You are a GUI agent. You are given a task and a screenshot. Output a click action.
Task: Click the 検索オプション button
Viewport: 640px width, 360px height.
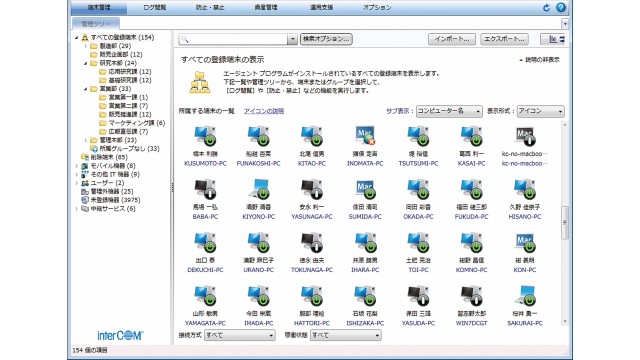pos(326,39)
